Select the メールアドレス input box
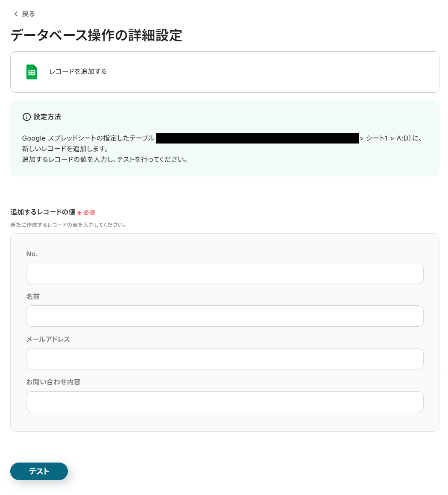This screenshot has height=495, width=448. tap(225, 359)
